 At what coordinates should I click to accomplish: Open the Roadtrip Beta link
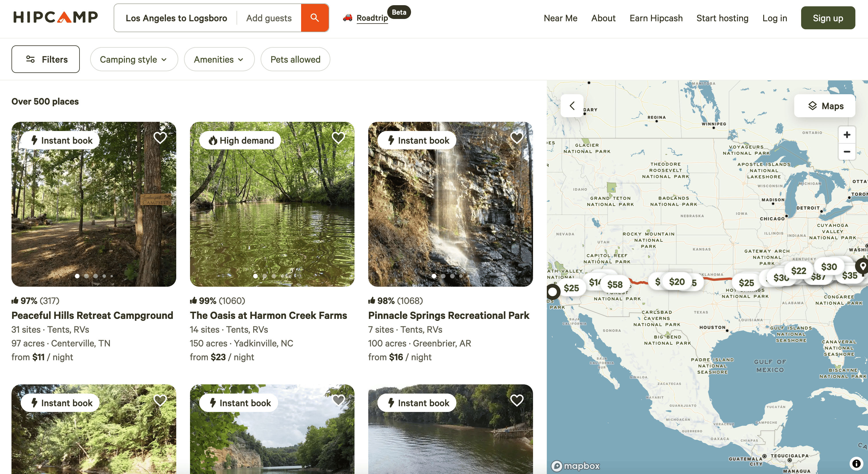[372, 18]
